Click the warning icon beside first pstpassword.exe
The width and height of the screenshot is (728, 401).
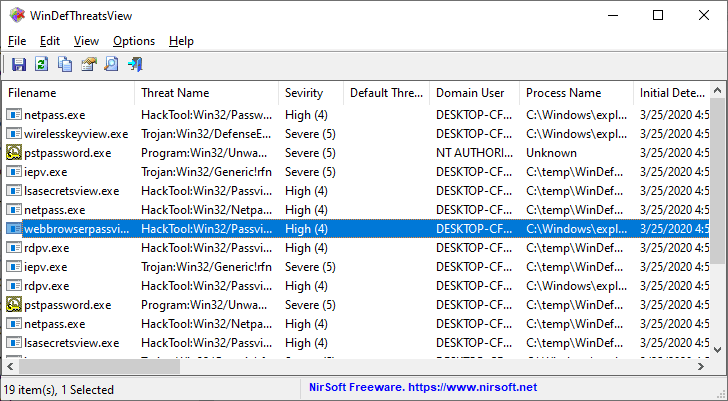14,153
